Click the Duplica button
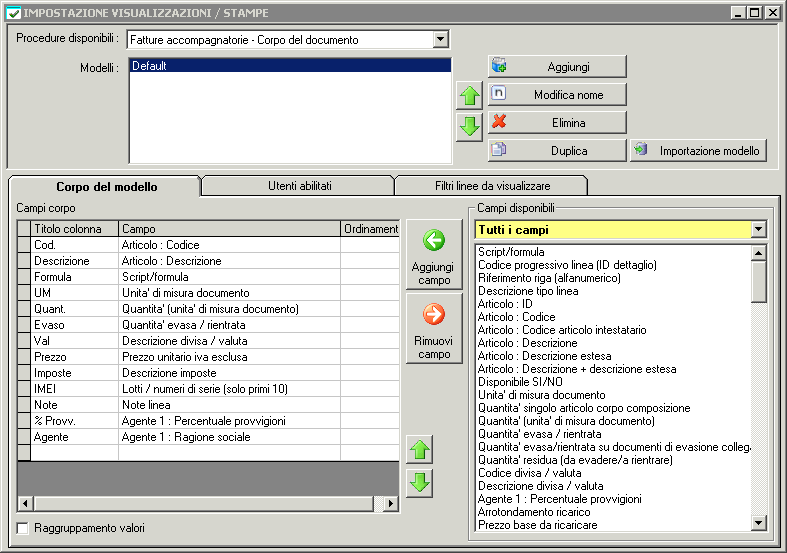Viewport: 787px width, 553px height. click(x=557, y=151)
